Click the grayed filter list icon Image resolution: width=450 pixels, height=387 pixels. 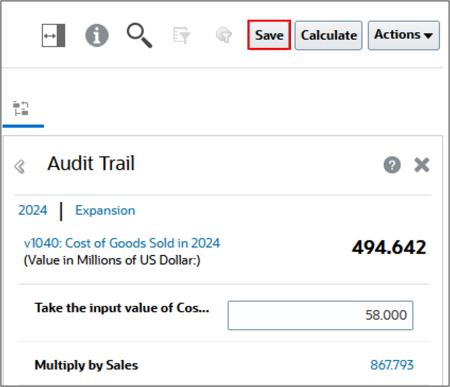pyautogui.click(x=182, y=35)
